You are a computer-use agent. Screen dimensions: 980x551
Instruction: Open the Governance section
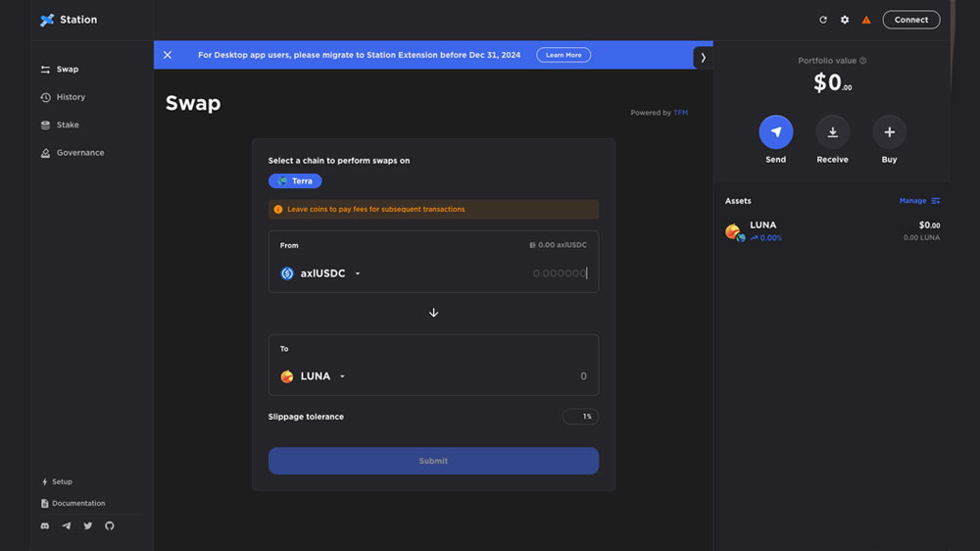pyautogui.click(x=73, y=153)
